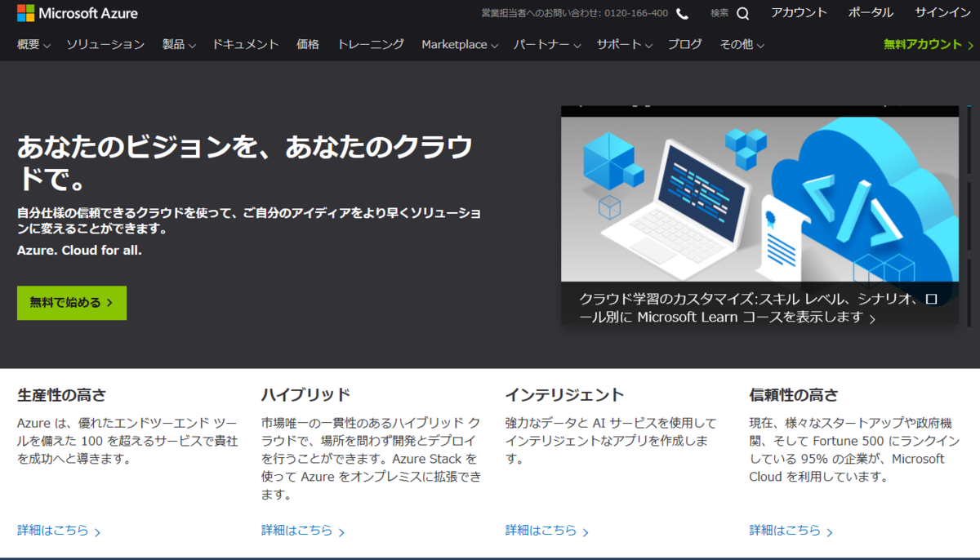Select ドキュメント in the navigation bar
Screen dimensions: 980x560
245,45
